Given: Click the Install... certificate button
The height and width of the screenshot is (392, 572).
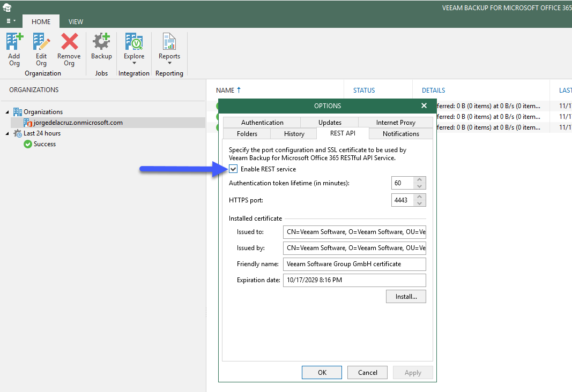Looking at the screenshot, I should (x=406, y=297).
